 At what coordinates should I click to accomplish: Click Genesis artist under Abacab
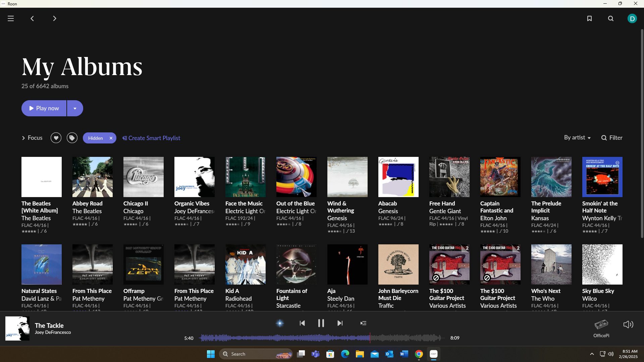pyautogui.click(x=388, y=211)
